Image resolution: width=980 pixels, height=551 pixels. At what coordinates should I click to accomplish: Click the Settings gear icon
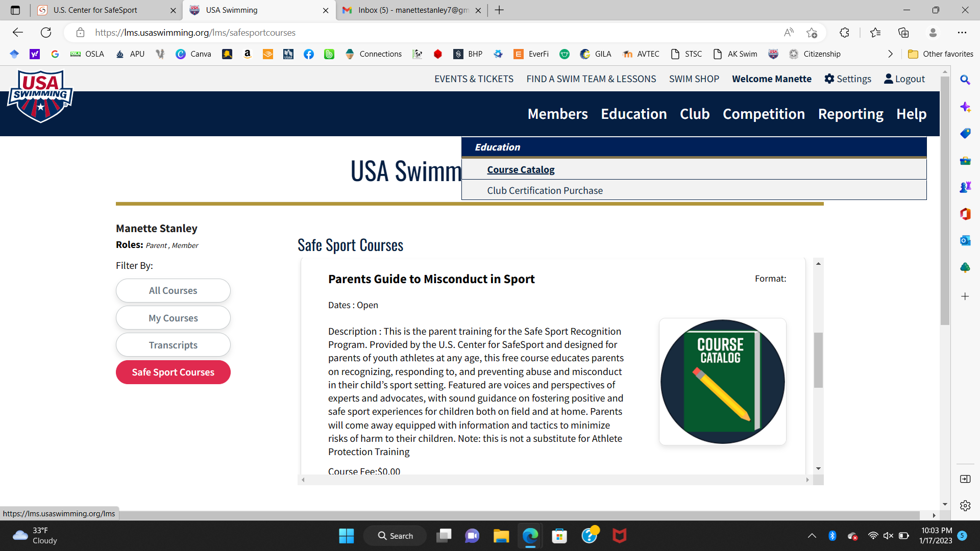(x=829, y=79)
